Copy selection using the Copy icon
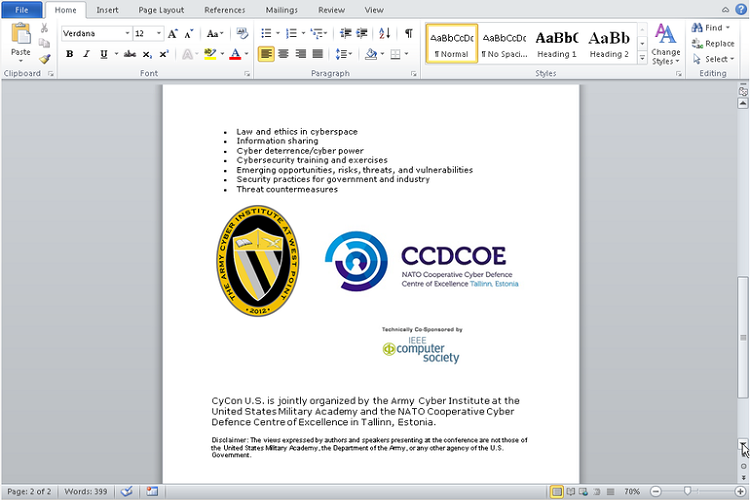The image size is (750, 500). coord(44,44)
